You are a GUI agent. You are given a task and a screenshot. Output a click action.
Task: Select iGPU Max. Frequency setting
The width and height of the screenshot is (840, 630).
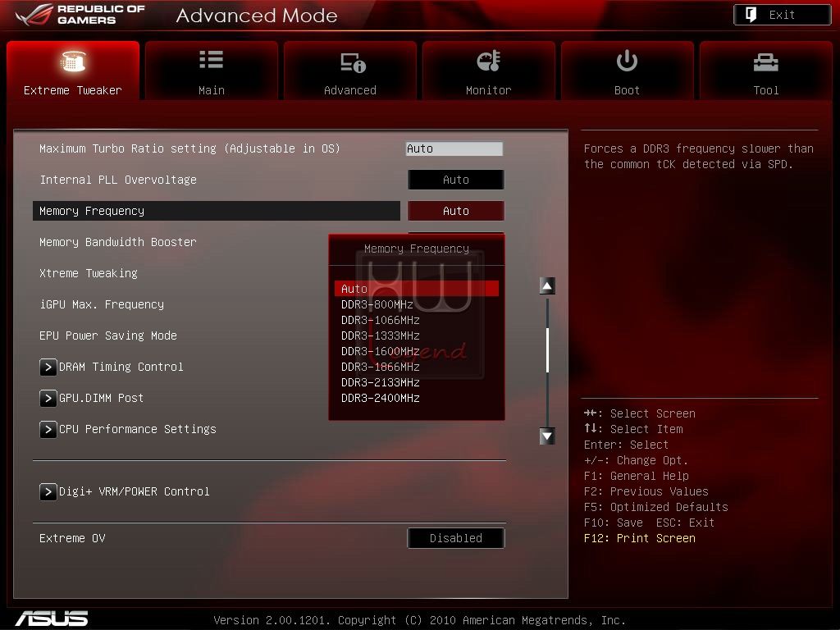pyautogui.click(x=102, y=304)
